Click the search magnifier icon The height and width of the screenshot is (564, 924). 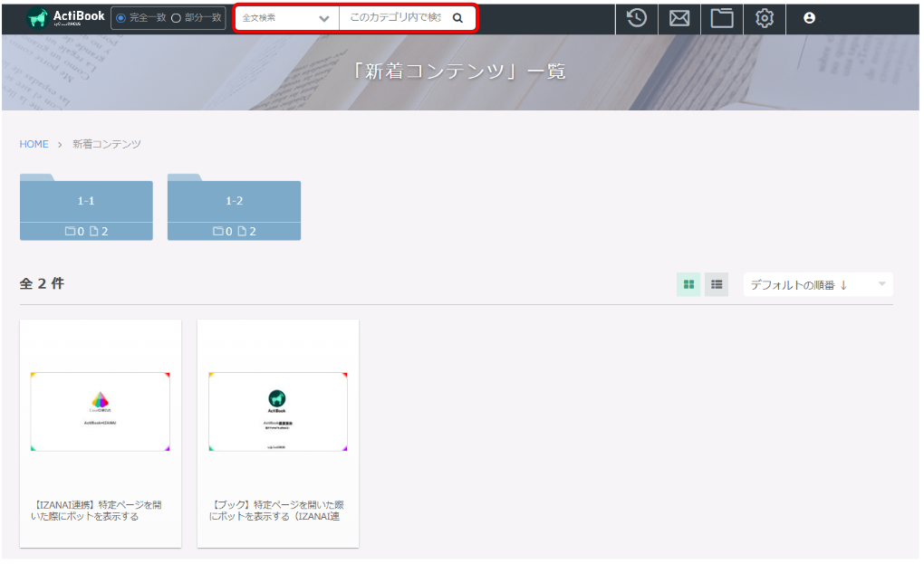(457, 18)
